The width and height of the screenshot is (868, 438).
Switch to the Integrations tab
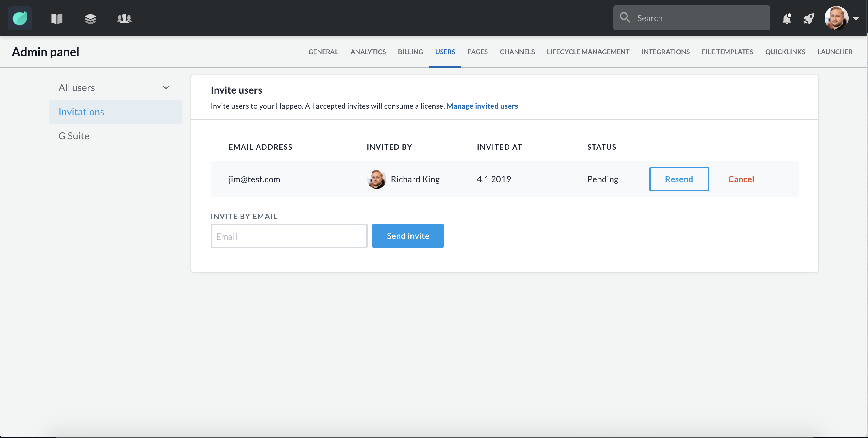click(665, 52)
